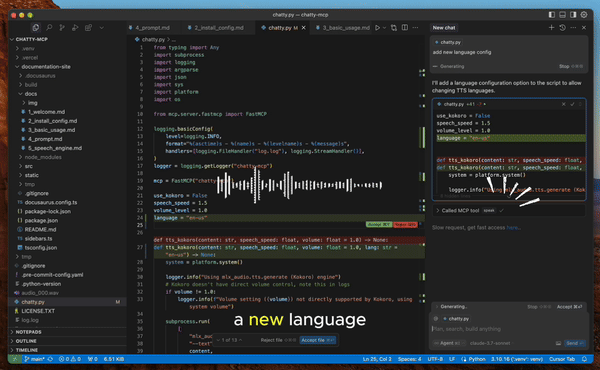Open 5_speech_engine.md in the file tree
This screenshot has height=370, width=600.
point(67,148)
